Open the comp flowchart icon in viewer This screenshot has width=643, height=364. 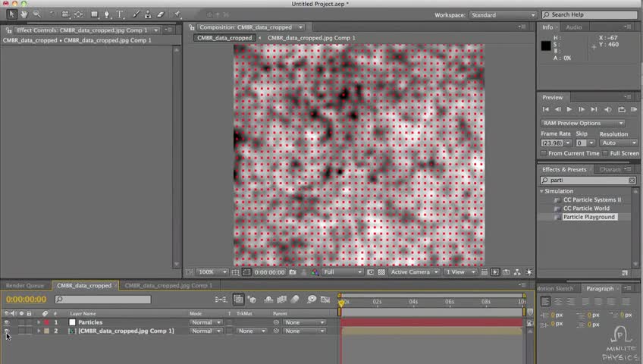tap(517, 272)
